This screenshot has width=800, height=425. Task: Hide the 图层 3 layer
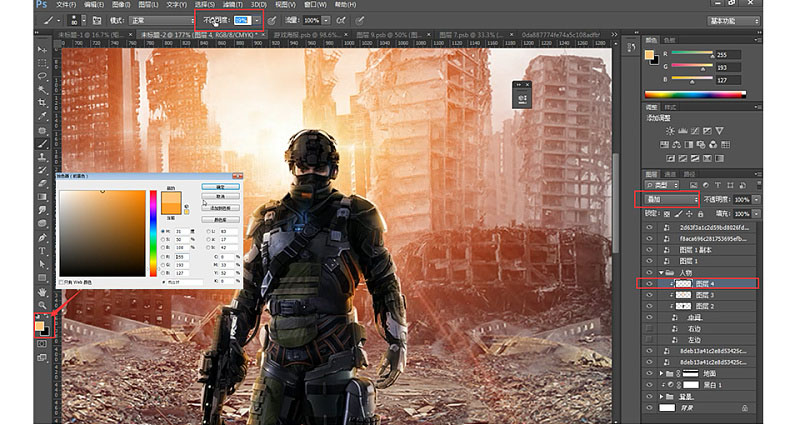649,295
